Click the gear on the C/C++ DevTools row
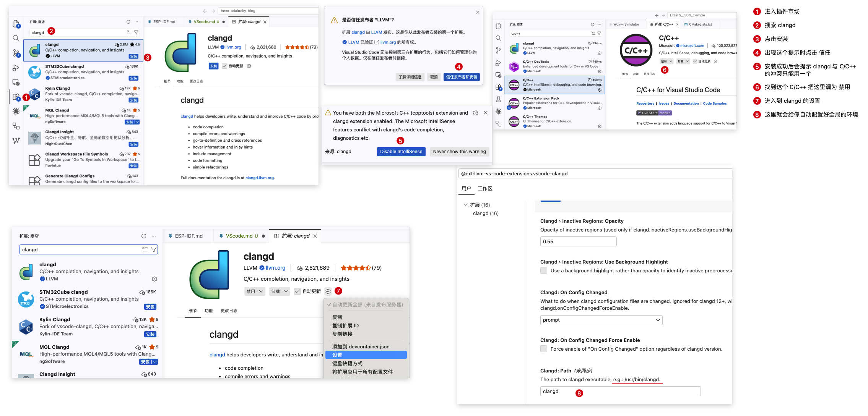868x416 pixels. point(600,71)
